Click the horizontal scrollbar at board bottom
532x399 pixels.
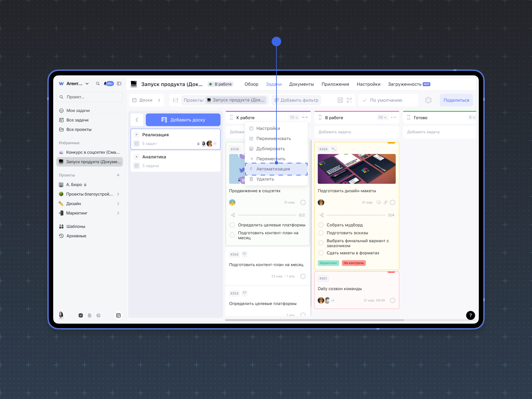click(x=314, y=320)
